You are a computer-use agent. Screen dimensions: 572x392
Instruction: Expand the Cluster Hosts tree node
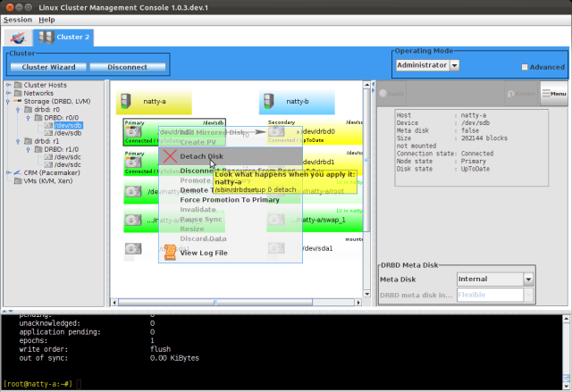click(9, 85)
